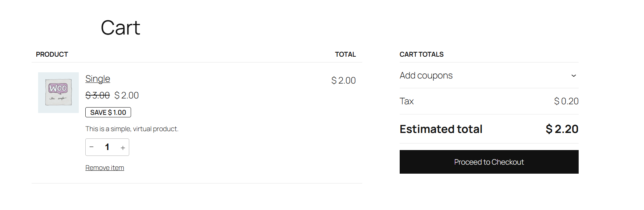Viewport: 644px width, 210px height.
Task: Click the product description text
Action: pos(132,129)
